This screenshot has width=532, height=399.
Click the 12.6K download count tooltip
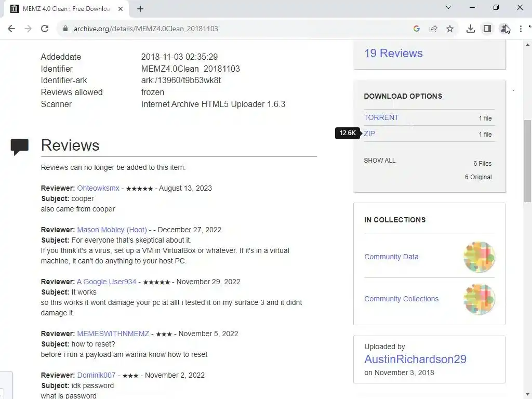pyautogui.click(x=348, y=133)
